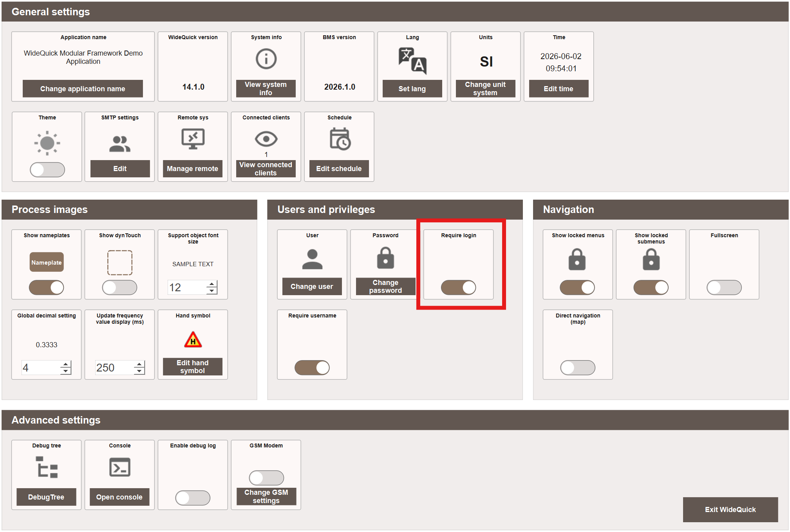Click Open console button
790x532 pixels.
(119, 497)
